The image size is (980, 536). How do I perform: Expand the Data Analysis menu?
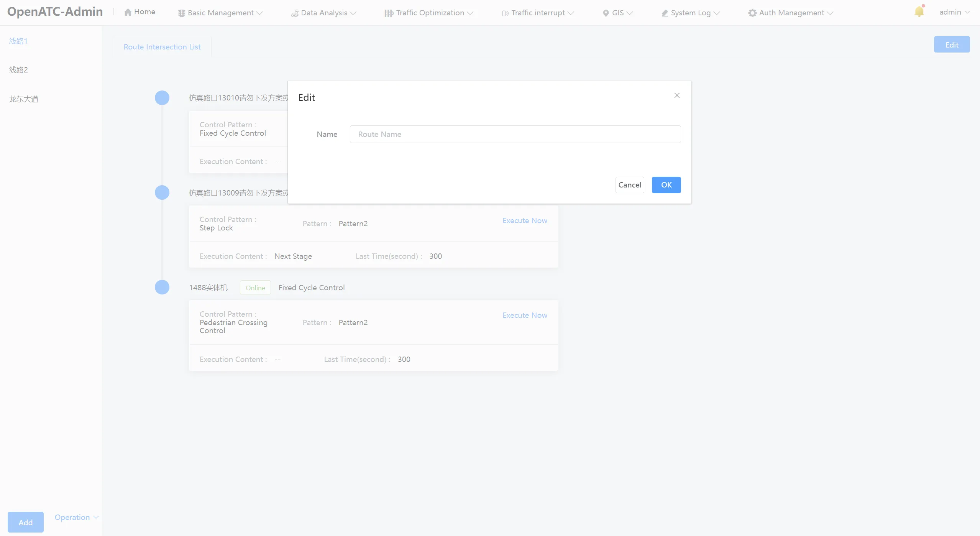tap(324, 13)
